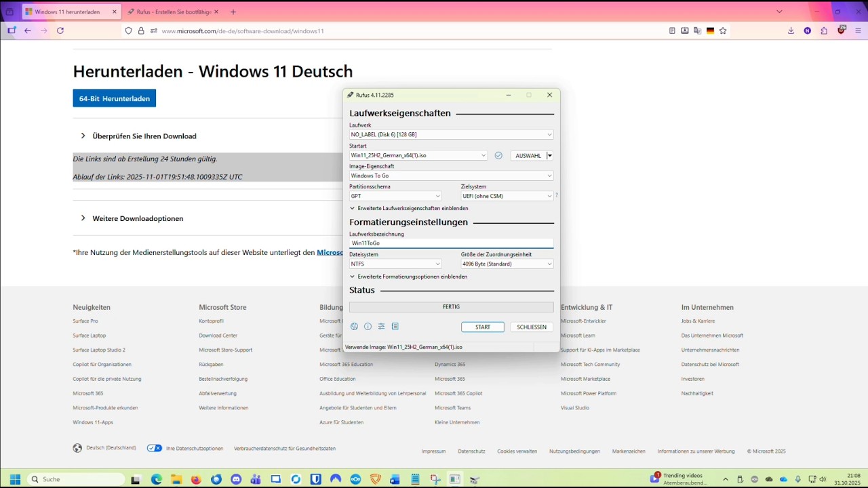The width and height of the screenshot is (868, 488).
Task: Go forward in the browser
Action: [x=44, y=30]
